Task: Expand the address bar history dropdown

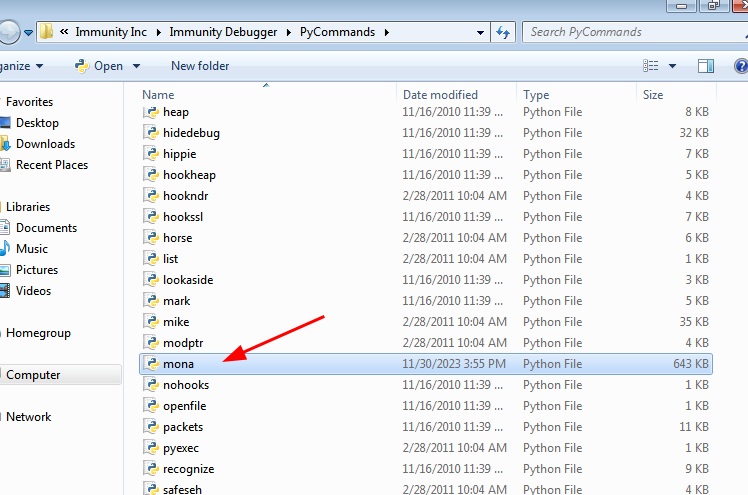Action: pos(480,32)
